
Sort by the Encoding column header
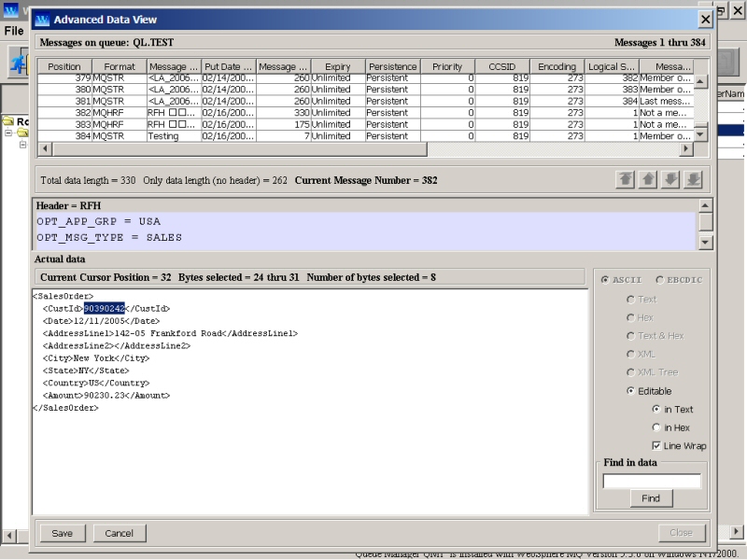tap(557, 66)
